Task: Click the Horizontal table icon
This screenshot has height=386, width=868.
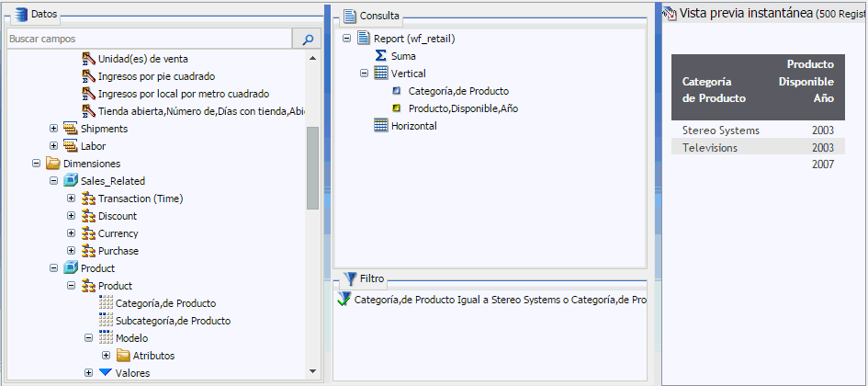Action: pos(381,126)
